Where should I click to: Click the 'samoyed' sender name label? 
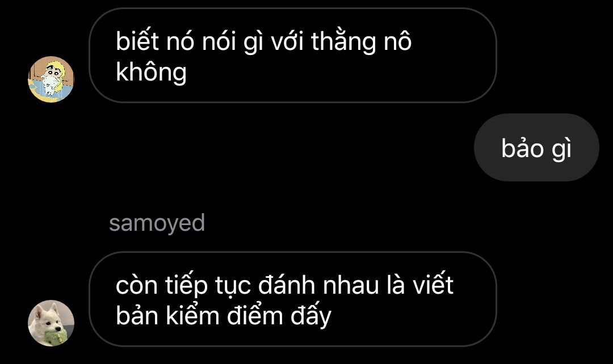[x=157, y=223]
